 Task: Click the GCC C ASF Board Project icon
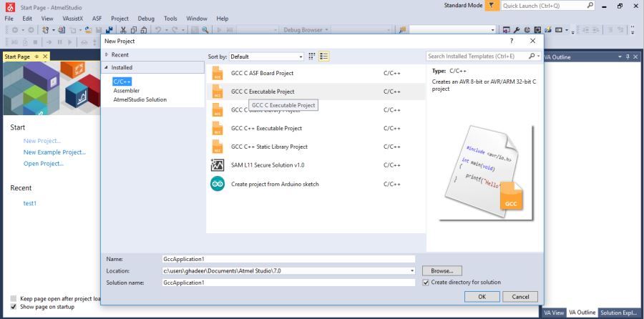point(218,74)
